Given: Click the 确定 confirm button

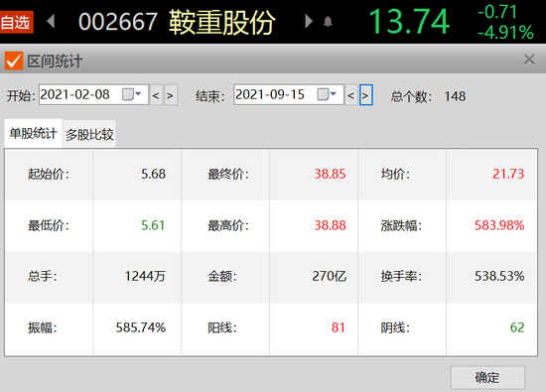Looking at the screenshot, I should coord(487,377).
